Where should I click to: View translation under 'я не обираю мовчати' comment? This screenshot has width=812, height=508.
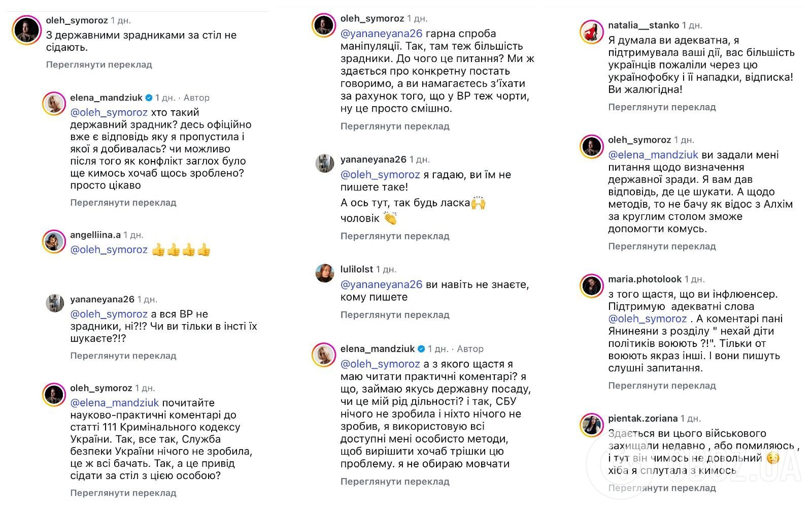pyautogui.click(x=395, y=482)
